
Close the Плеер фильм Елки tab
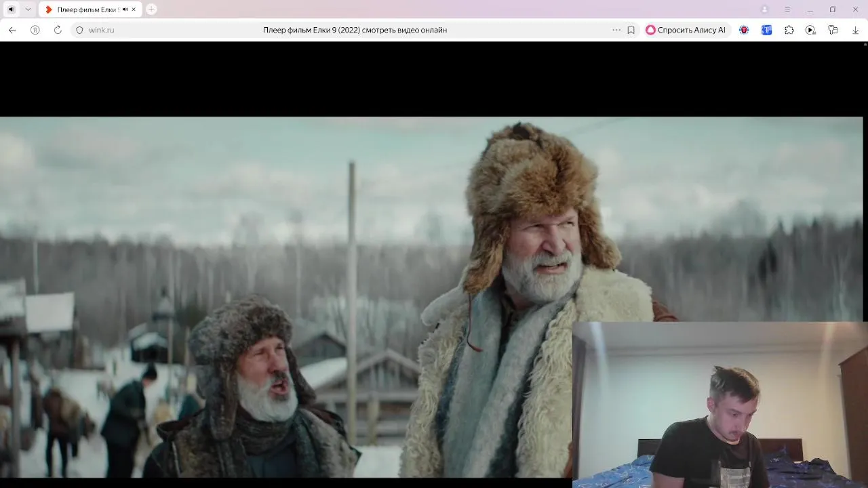pos(134,9)
